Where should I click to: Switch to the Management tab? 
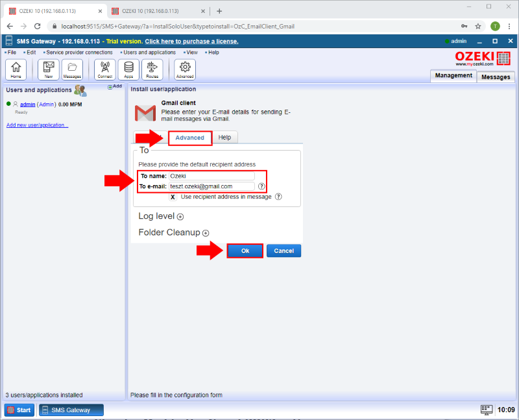click(453, 75)
